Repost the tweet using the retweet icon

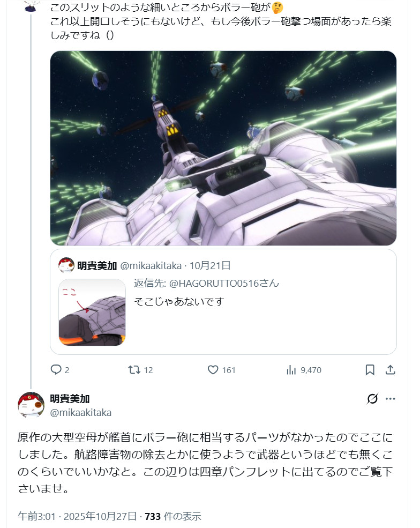(x=134, y=370)
